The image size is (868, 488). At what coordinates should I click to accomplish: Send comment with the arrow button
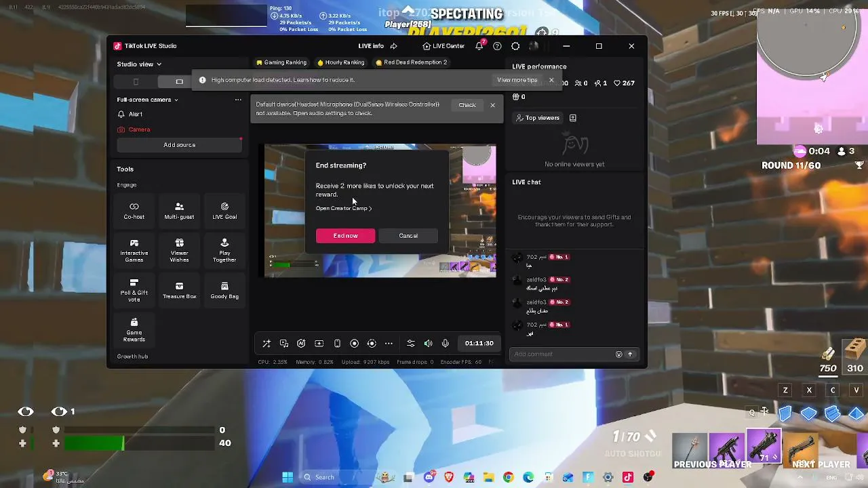tap(630, 354)
